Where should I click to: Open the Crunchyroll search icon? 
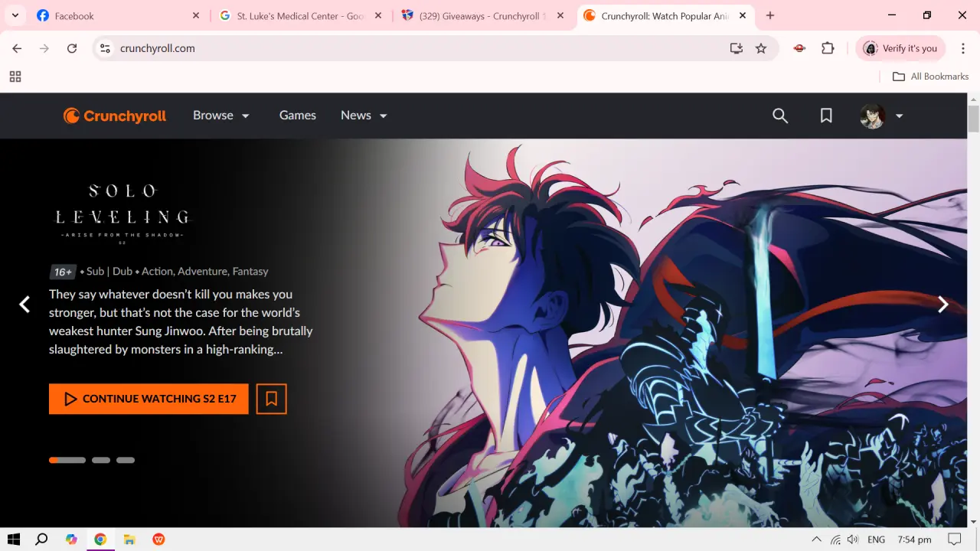[780, 116]
